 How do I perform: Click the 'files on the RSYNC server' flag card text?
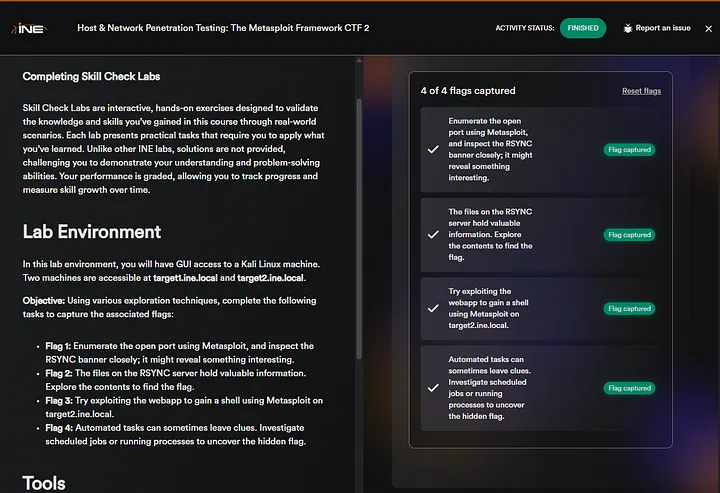[490, 235]
